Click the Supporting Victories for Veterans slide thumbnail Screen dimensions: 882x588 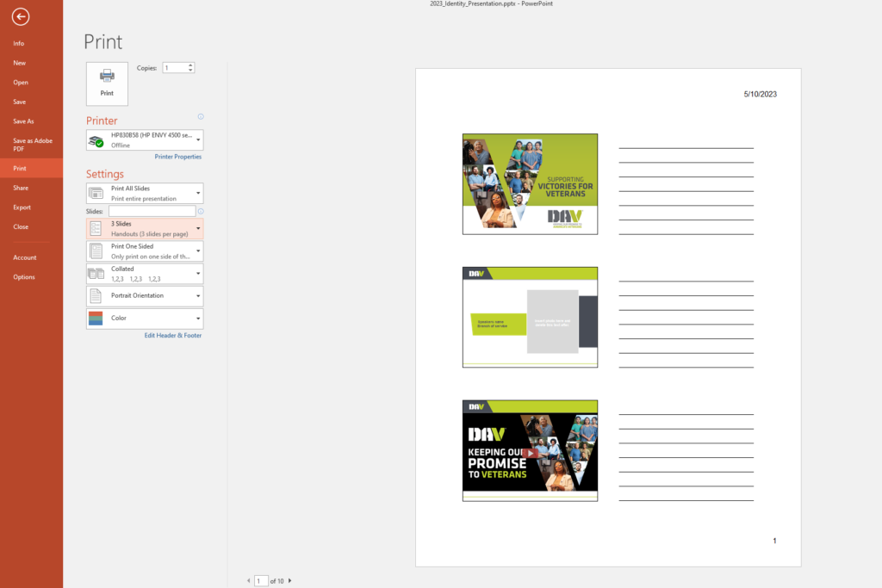click(x=530, y=183)
